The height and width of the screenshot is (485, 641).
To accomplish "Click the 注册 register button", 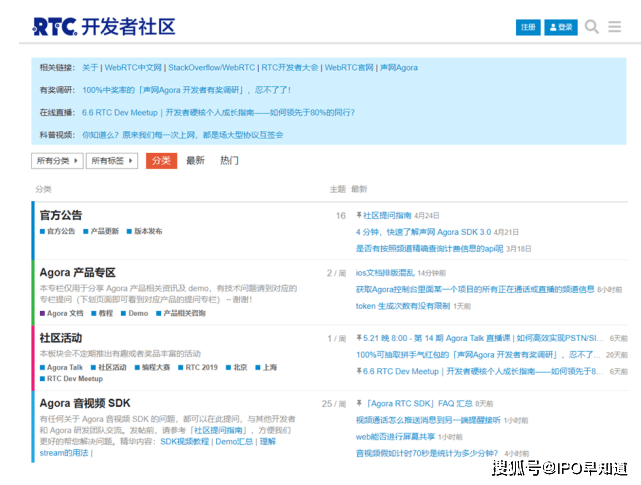I will pos(528,27).
